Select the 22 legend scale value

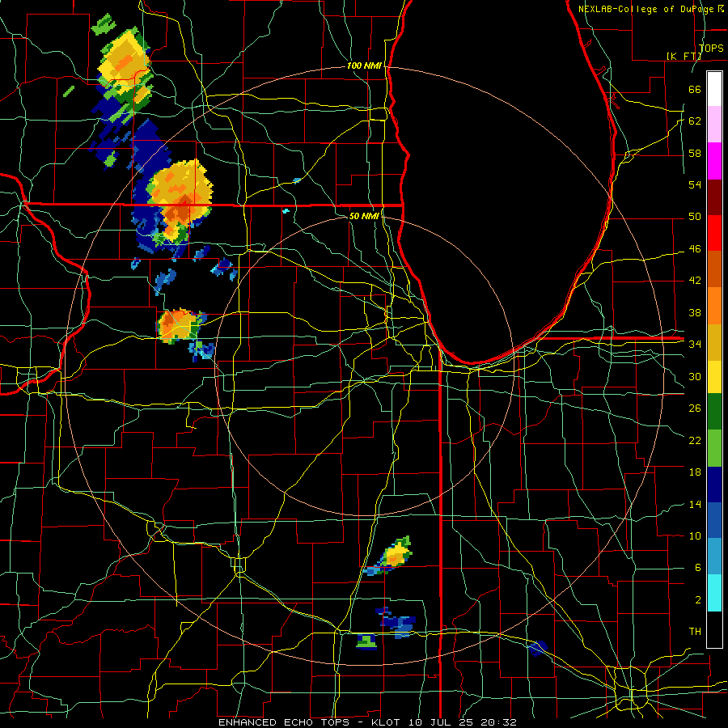695,440
